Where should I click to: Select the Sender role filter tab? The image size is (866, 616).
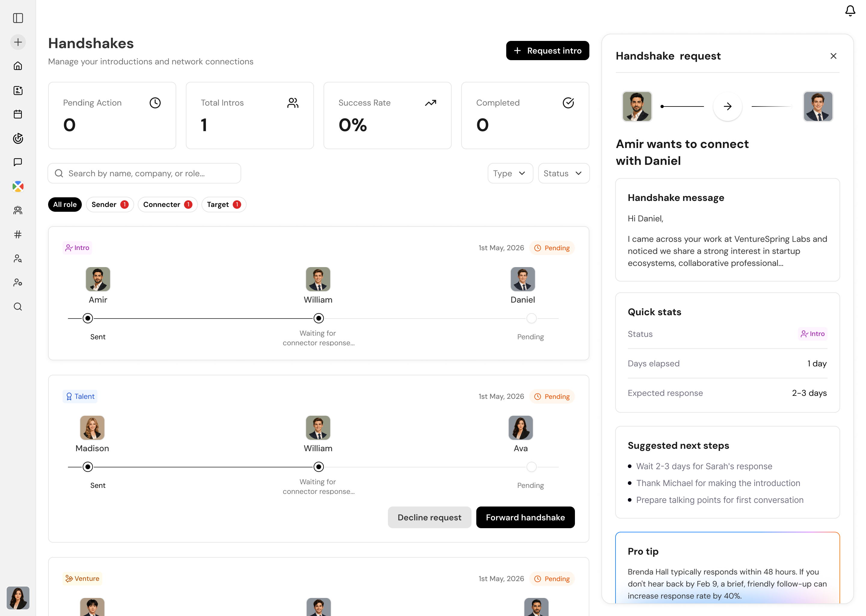pyautogui.click(x=110, y=205)
